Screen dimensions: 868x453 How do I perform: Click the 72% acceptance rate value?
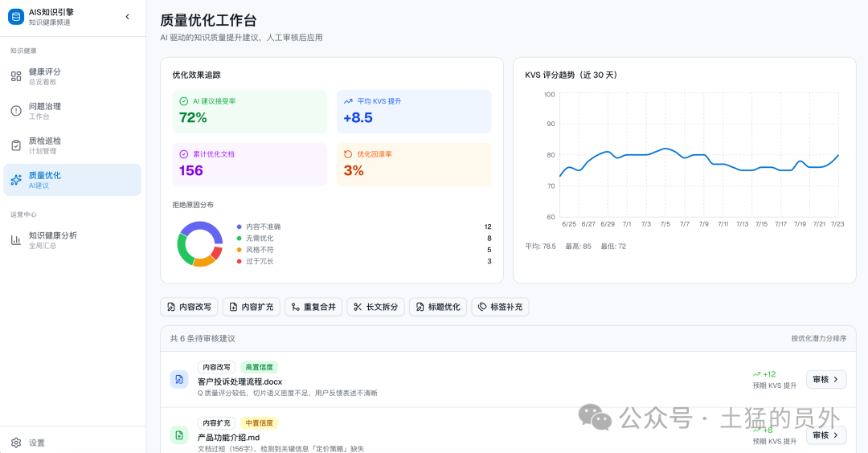[x=193, y=118]
